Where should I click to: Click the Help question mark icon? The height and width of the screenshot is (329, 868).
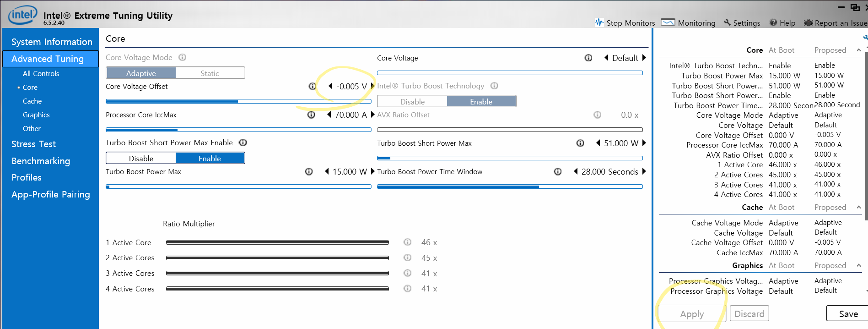[x=773, y=22]
